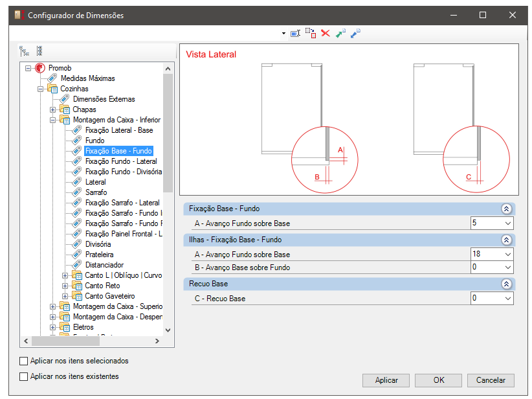Image resolution: width=532 pixels, height=399 pixels.
Task: Select Fixação Base - Fundo item
Action: [118, 151]
